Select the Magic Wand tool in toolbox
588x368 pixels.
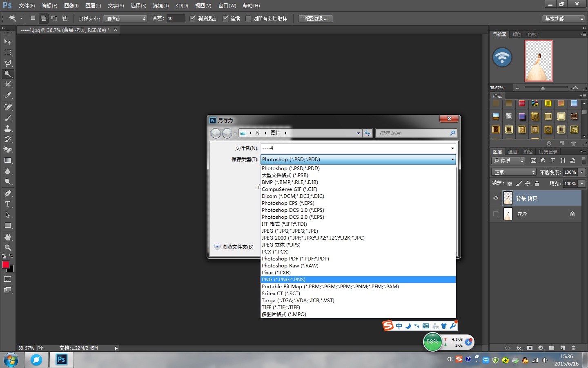coord(7,74)
